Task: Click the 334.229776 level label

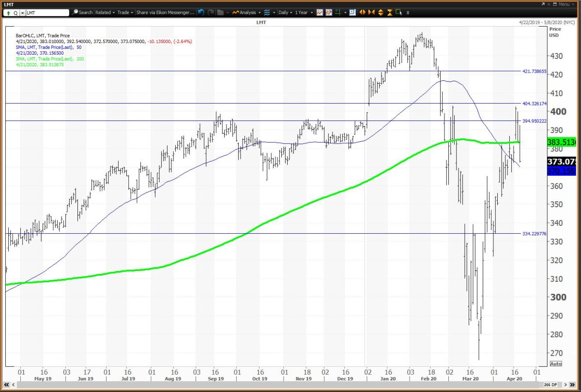Action: click(x=534, y=233)
